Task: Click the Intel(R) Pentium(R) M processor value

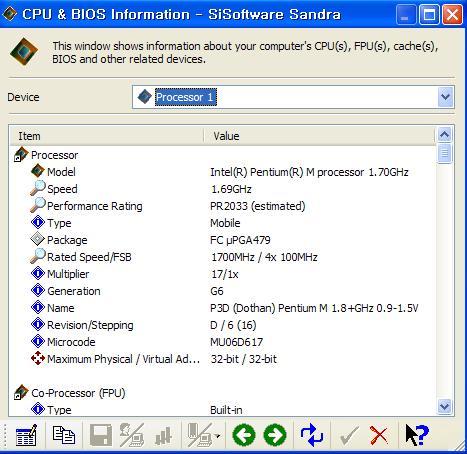Action: tap(309, 172)
